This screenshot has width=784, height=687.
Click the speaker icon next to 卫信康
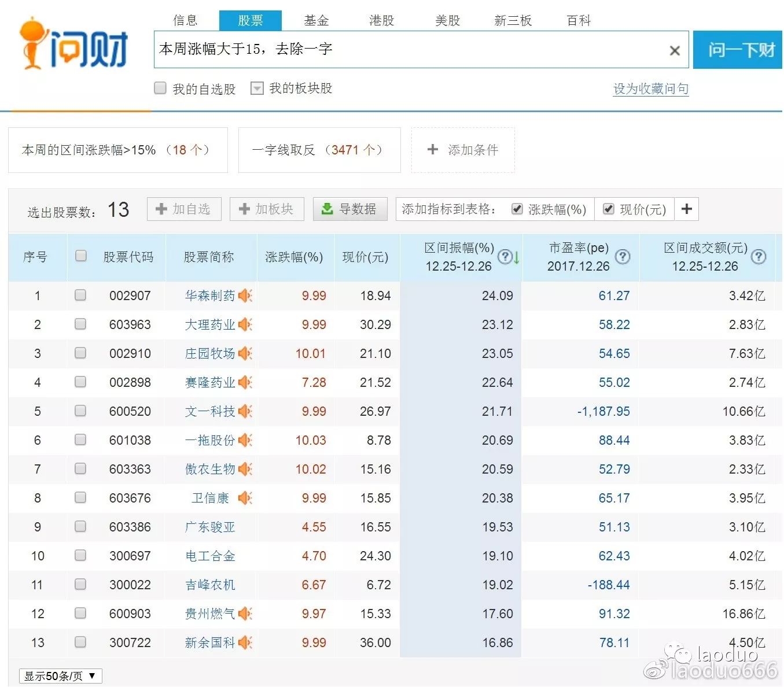click(245, 498)
